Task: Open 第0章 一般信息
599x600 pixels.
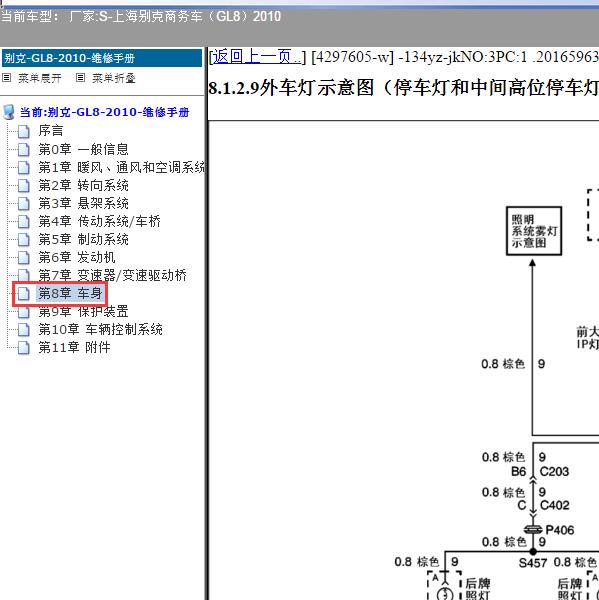Action: coord(83,149)
